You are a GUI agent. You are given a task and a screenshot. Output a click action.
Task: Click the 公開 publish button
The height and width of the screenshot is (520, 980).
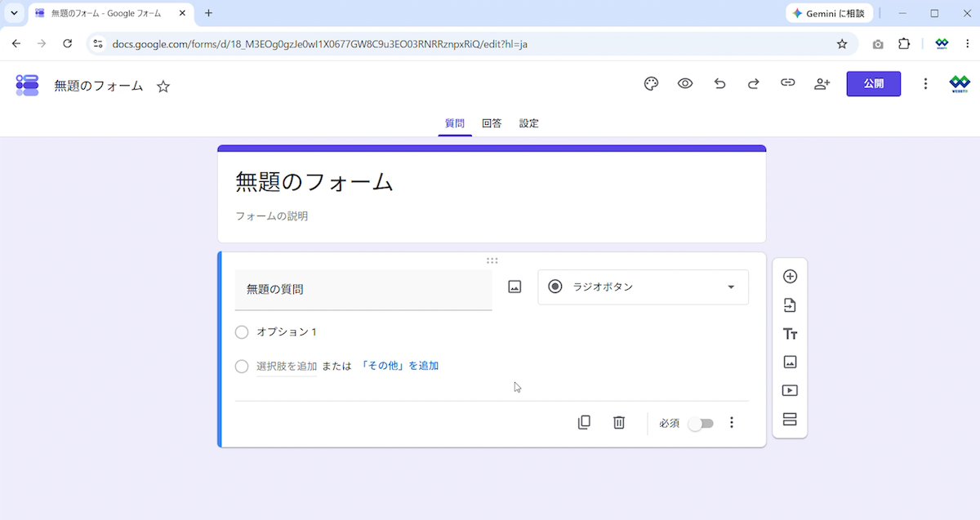point(874,84)
